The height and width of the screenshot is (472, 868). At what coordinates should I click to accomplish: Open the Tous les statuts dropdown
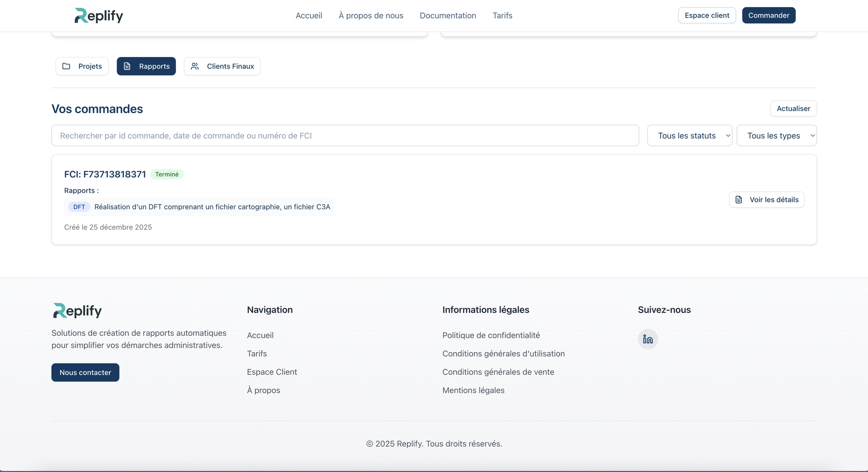point(689,135)
